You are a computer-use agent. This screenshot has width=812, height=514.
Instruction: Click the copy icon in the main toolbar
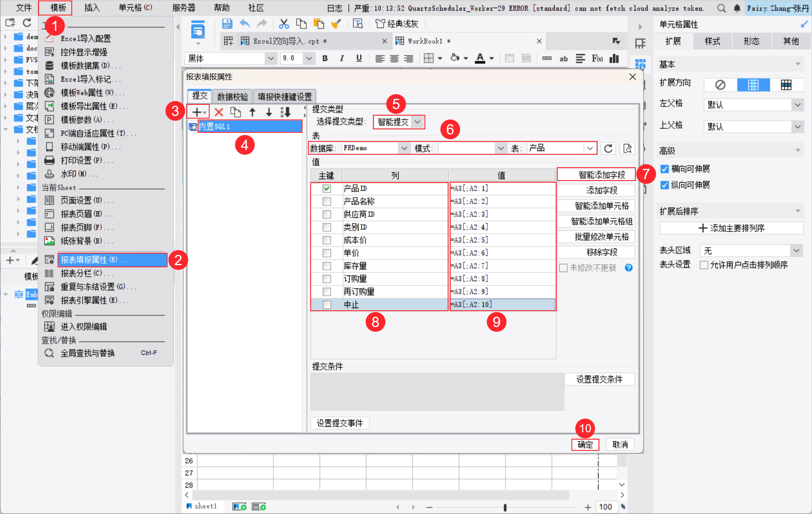coord(302,24)
